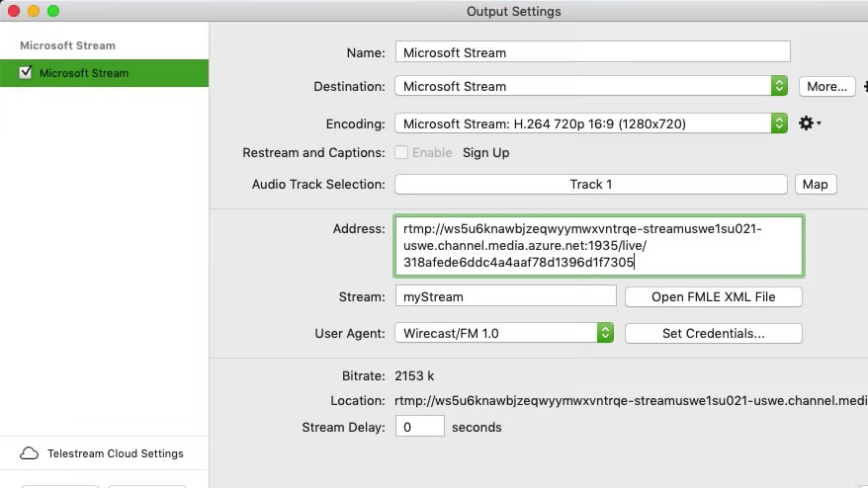Close the Output Settings window
The image size is (868, 488).
point(14,11)
